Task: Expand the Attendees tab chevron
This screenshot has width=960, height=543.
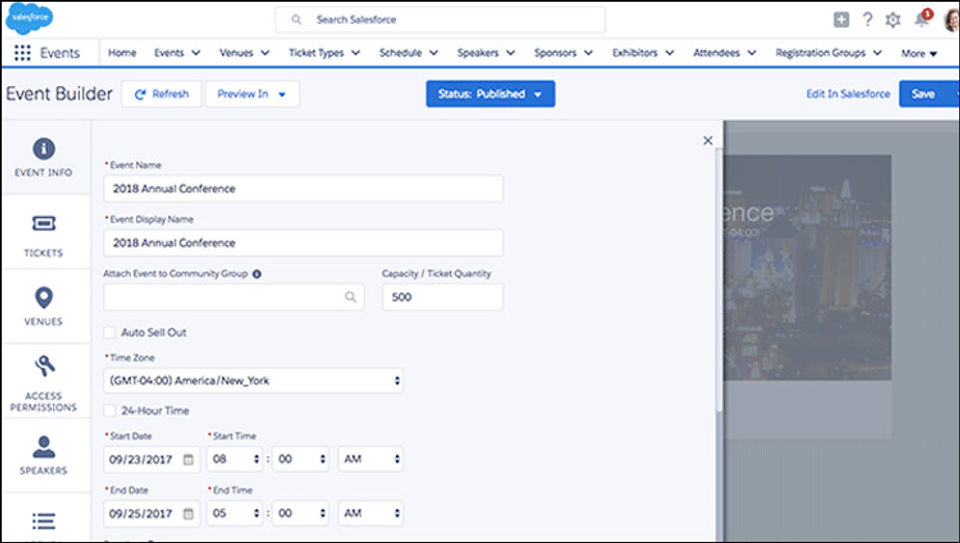Action: click(752, 53)
